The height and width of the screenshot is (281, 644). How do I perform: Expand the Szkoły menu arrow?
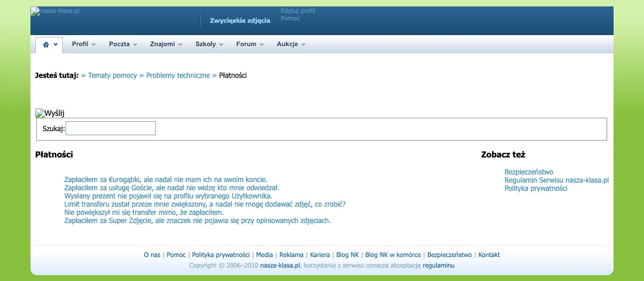221,44
